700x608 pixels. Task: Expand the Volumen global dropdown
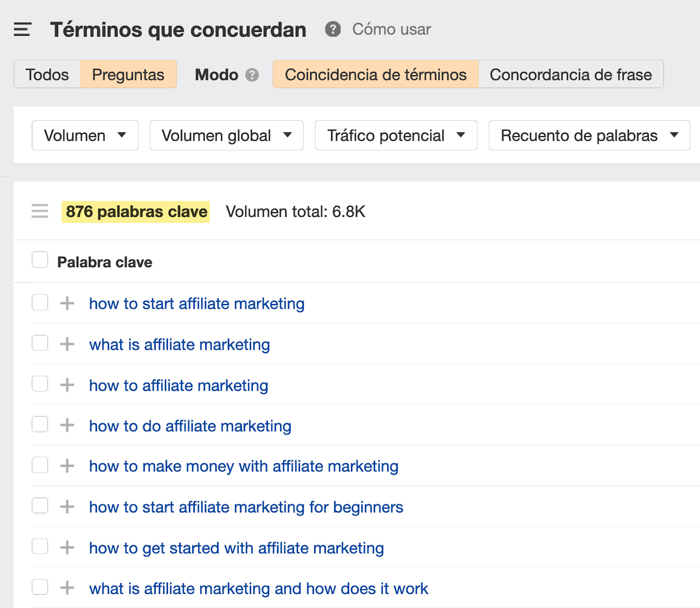pyautogui.click(x=226, y=136)
